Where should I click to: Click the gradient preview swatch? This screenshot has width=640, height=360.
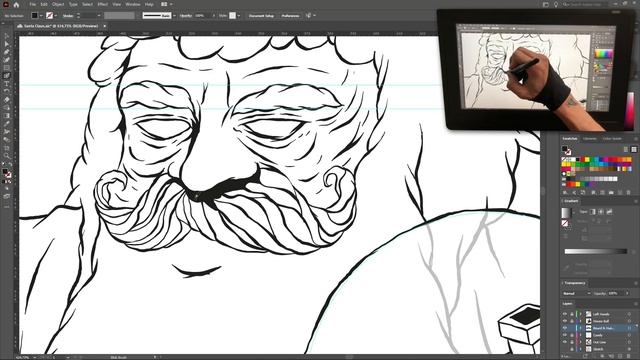click(x=566, y=212)
